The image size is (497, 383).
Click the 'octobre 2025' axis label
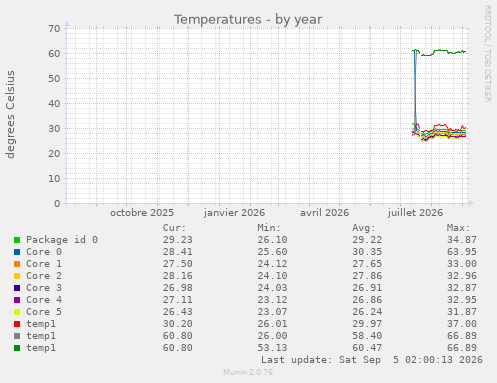point(142,213)
